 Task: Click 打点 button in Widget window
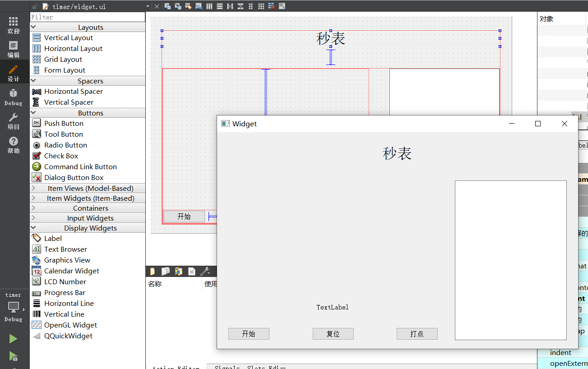pyautogui.click(x=417, y=334)
